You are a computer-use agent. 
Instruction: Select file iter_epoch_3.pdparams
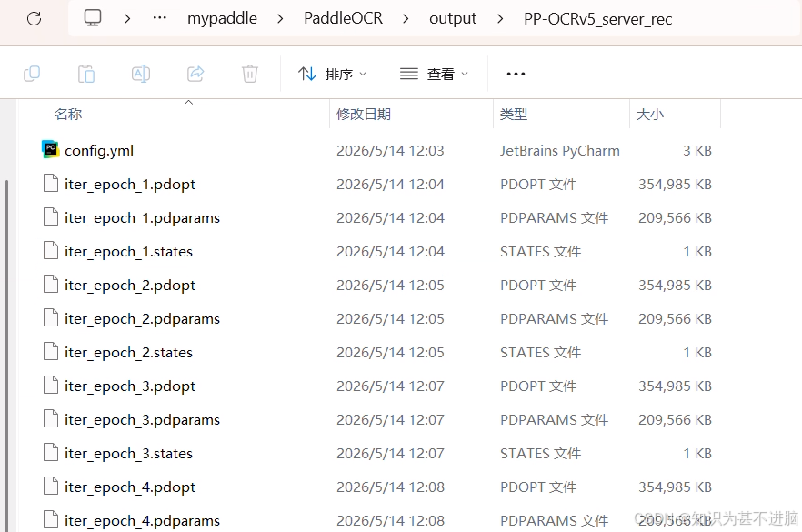142,420
